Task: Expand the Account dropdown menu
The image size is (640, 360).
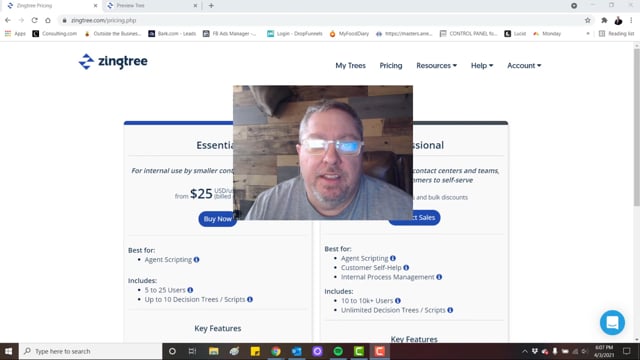Action: pos(524,66)
